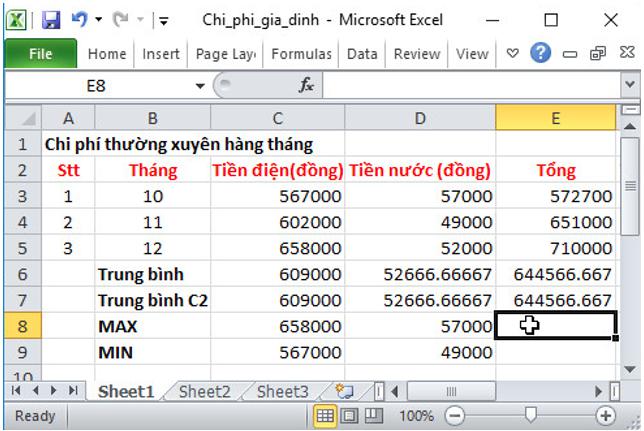Select the 'Tổng' header cell
The width and height of the screenshot is (644, 431).
[x=556, y=170]
